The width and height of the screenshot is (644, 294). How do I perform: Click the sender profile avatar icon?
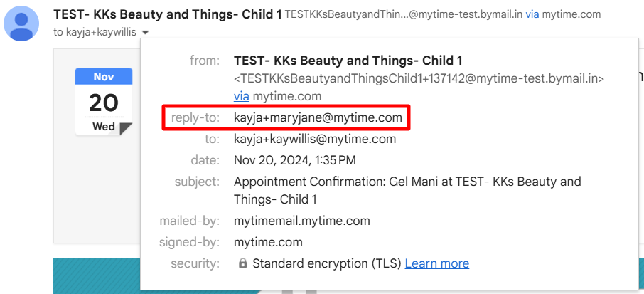tap(21, 23)
